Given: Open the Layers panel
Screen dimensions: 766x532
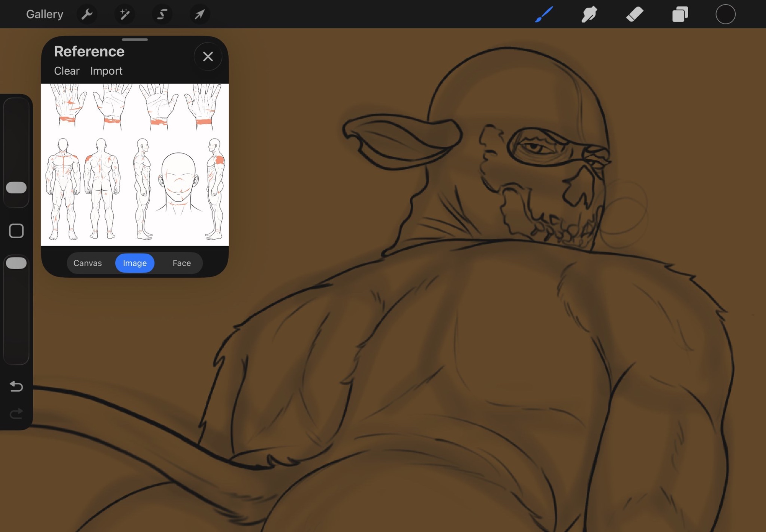Looking at the screenshot, I should click(x=680, y=15).
